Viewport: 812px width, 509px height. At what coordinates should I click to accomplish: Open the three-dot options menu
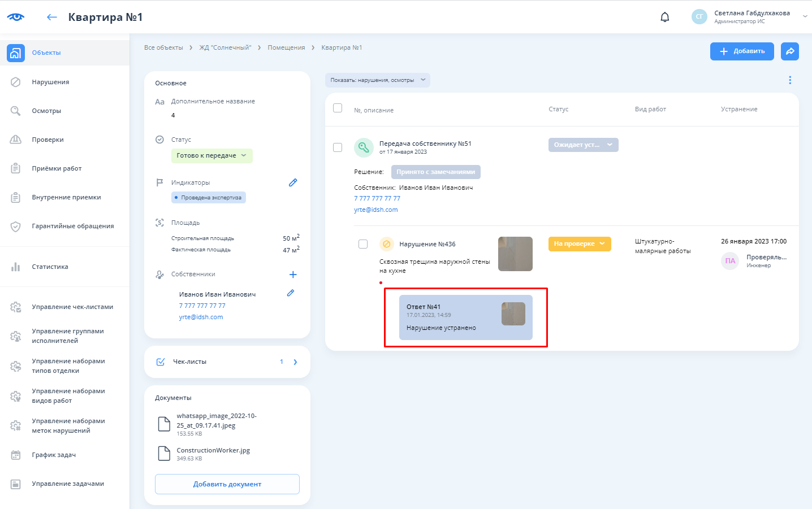pyautogui.click(x=790, y=80)
